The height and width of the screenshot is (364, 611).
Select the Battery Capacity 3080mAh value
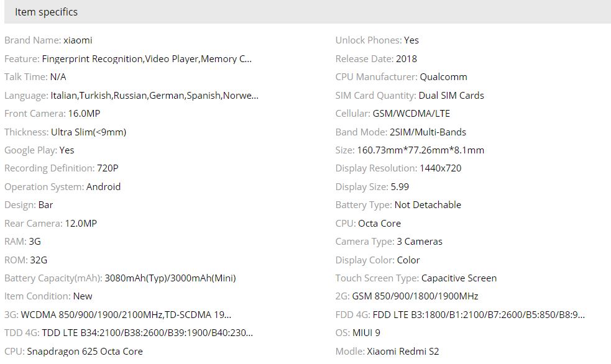coord(170,278)
